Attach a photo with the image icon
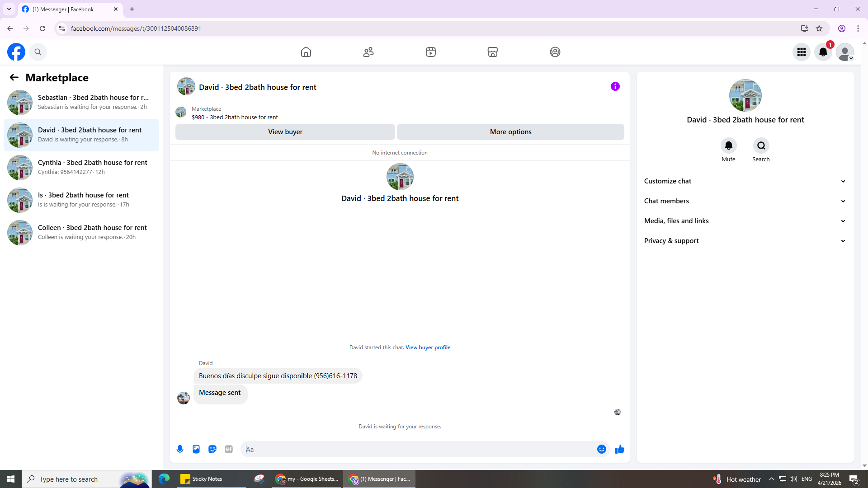 [x=196, y=449]
